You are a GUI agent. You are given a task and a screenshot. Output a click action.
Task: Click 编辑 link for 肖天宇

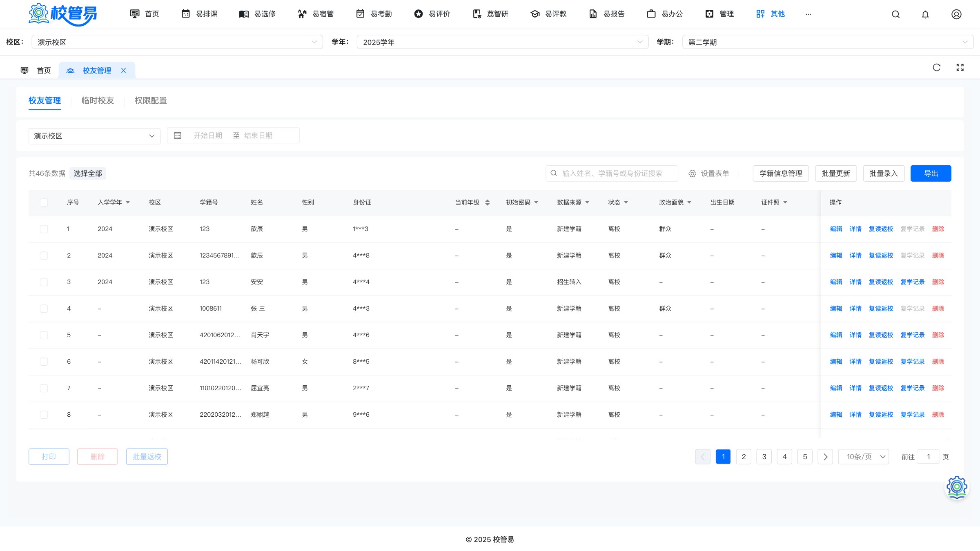(x=836, y=335)
